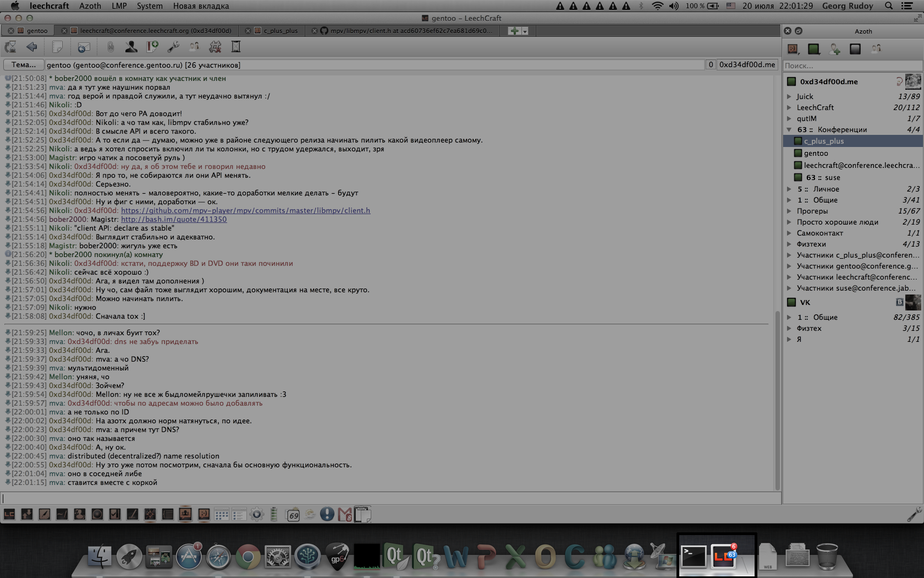The image size is (924, 578).
Task: Click the hourglass icon at toolbar's right end
Action: (236, 47)
